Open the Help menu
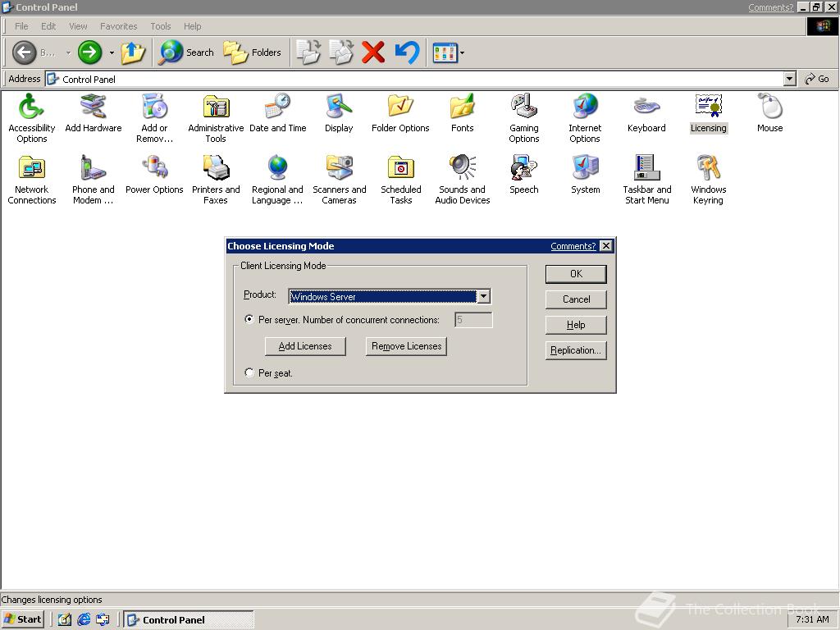 [x=192, y=26]
